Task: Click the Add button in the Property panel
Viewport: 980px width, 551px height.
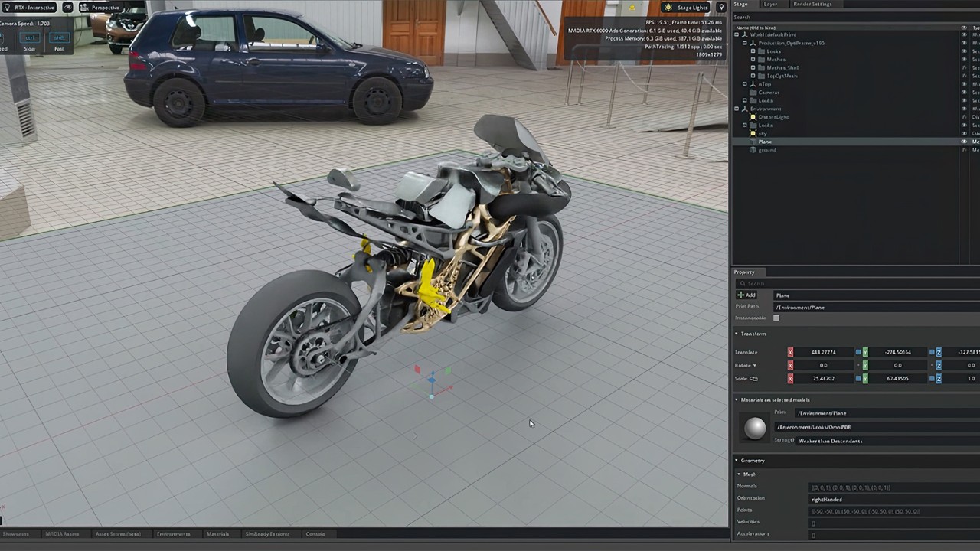Action: click(748, 295)
